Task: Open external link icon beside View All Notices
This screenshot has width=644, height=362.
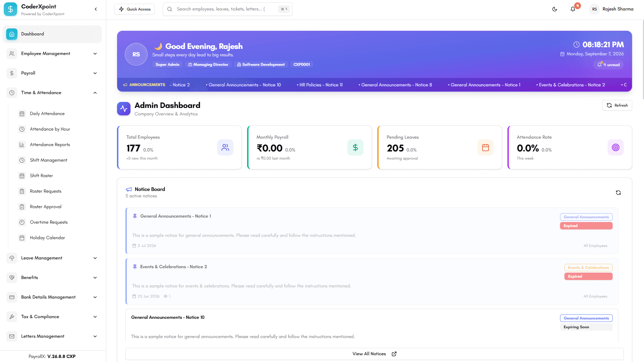Action: [x=394, y=354]
